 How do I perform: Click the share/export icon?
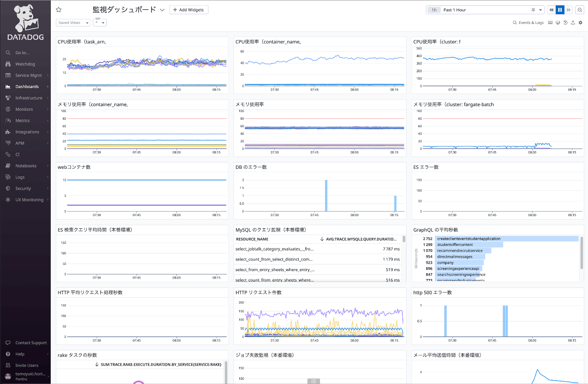click(573, 23)
